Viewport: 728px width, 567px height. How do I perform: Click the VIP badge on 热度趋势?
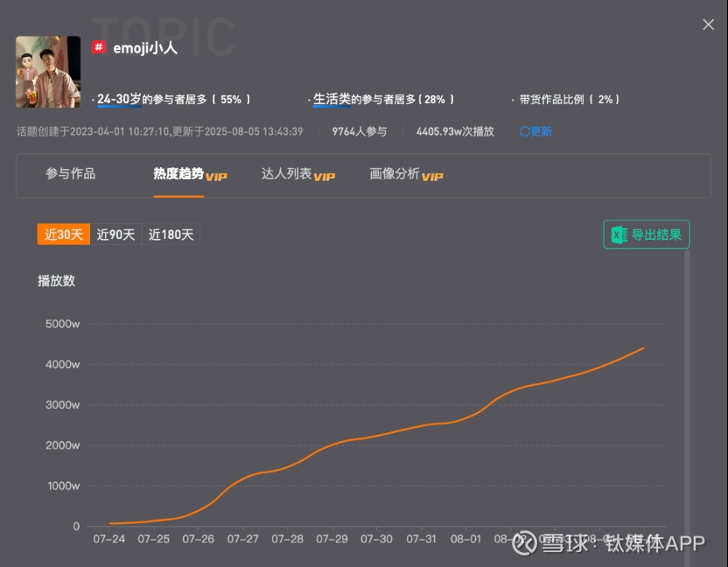[216, 176]
